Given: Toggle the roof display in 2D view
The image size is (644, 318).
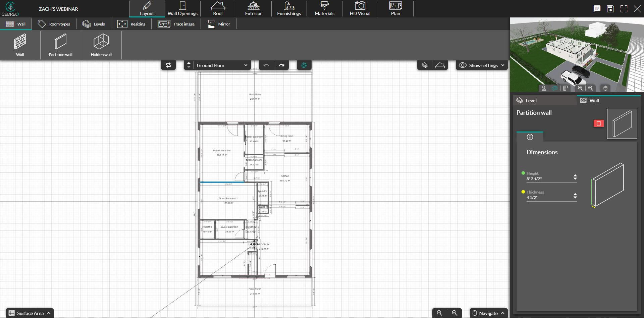Looking at the screenshot, I should click(x=440, y=65).
